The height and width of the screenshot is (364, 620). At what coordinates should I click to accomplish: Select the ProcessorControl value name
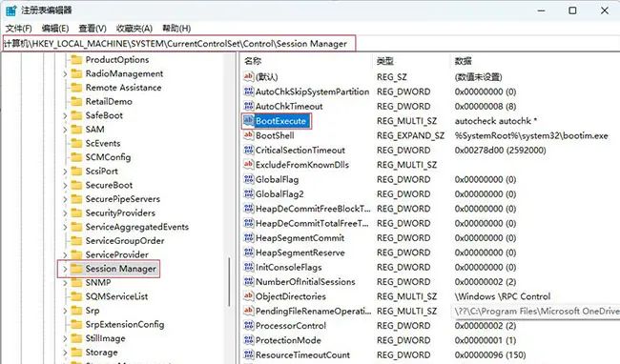(x=291, y=326)
